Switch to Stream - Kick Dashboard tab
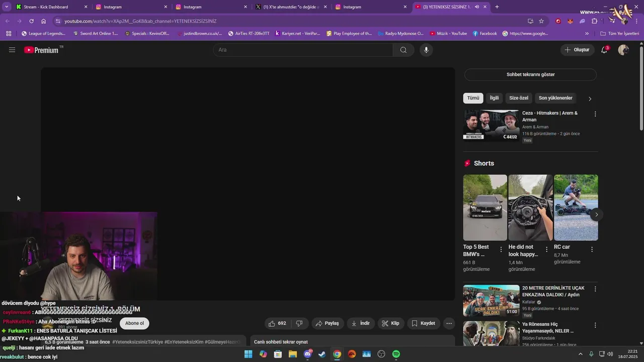This screenshot has width=644, height=362. click(x=52, y=7)
